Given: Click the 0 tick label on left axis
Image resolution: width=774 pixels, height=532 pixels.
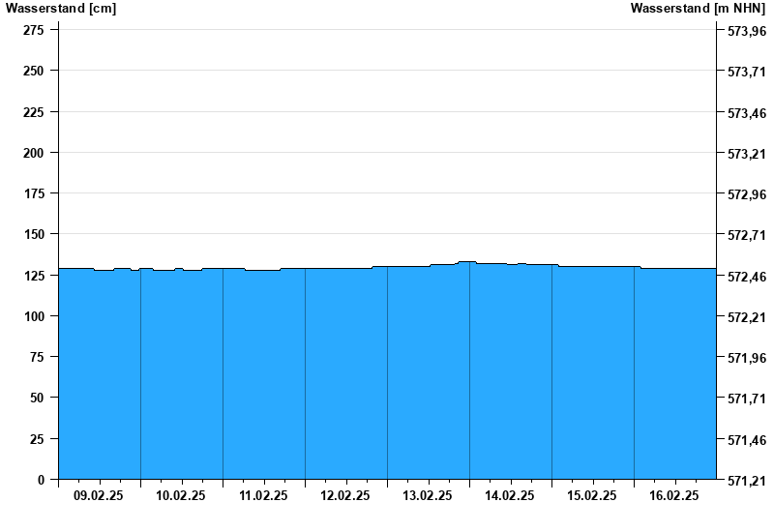Looking at the screenshot, I should pos(40,480).
